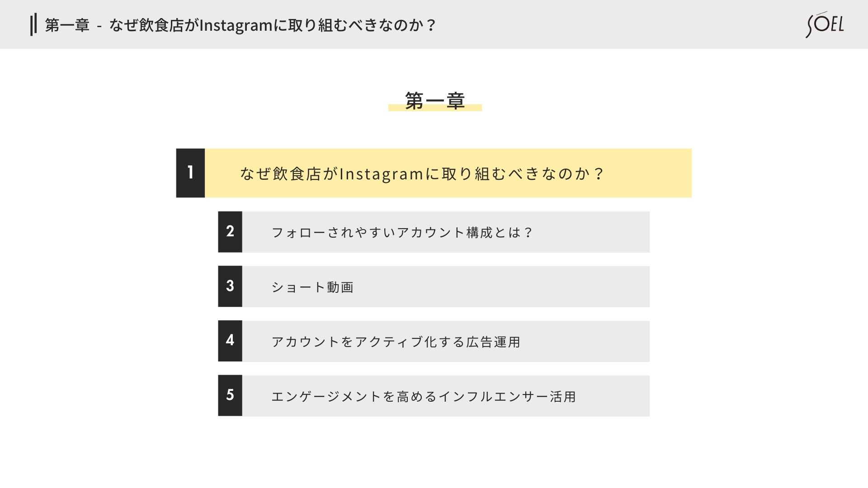This screenshot has width=868, height=488.
Task: Open フォローされやすいアカウント構成とは？ section
Action: [402, 232]
